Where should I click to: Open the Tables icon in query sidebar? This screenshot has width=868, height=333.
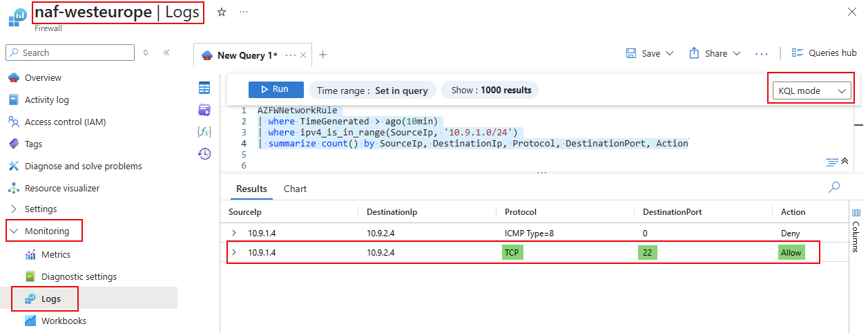pos(204,88)
